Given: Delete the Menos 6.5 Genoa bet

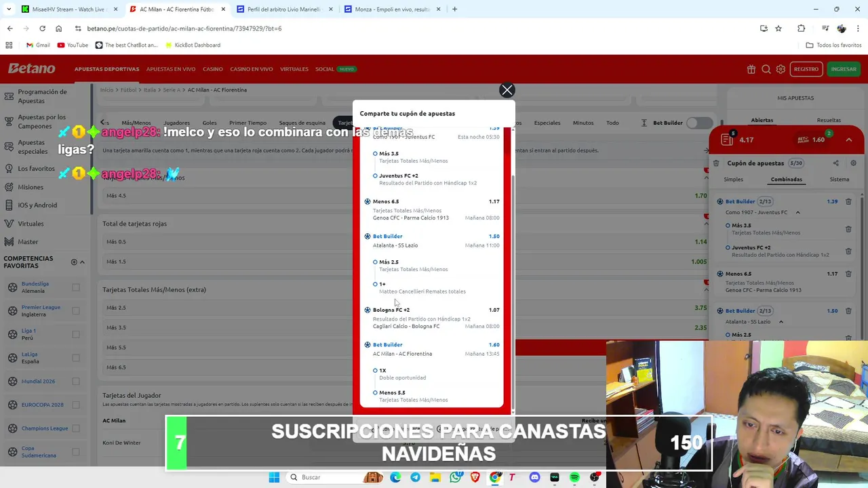Looking at the screenshot, I should point(848,274).
